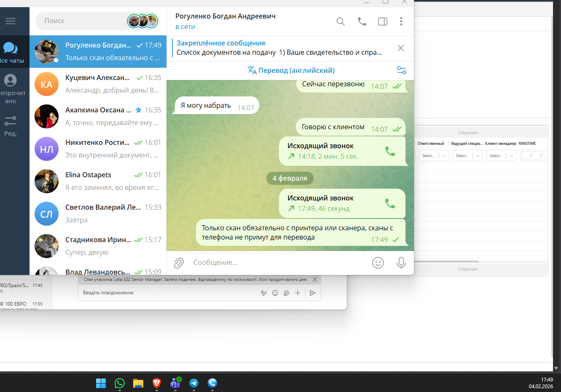
Task: Record a voice message with the microphone
Action: pyautogui.click(x=401, y=263)
